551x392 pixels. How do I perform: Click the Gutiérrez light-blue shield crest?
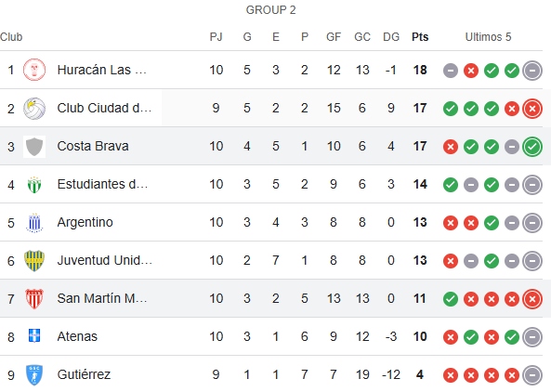click(x=34, y=374)
